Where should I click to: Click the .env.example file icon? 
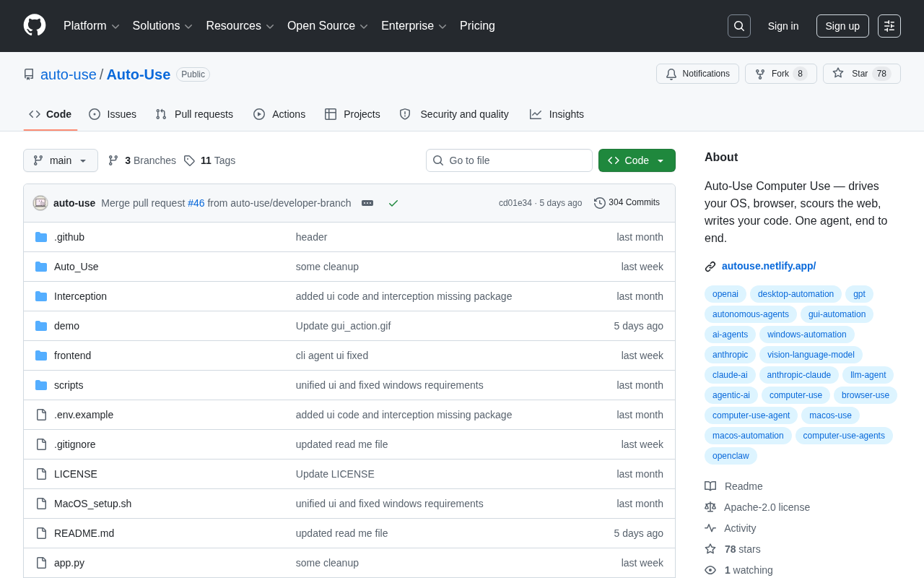click(41, 415)
